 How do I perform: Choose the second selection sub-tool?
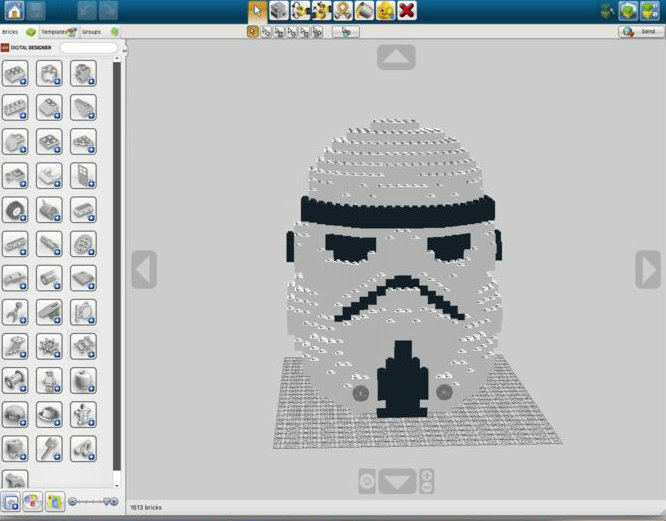[x=266, y=32]
